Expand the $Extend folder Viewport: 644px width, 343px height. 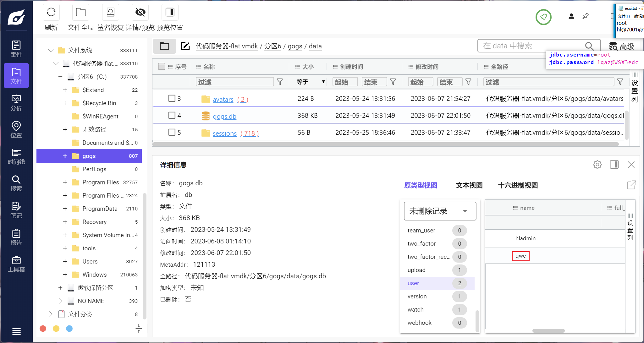tap(65, 90)
